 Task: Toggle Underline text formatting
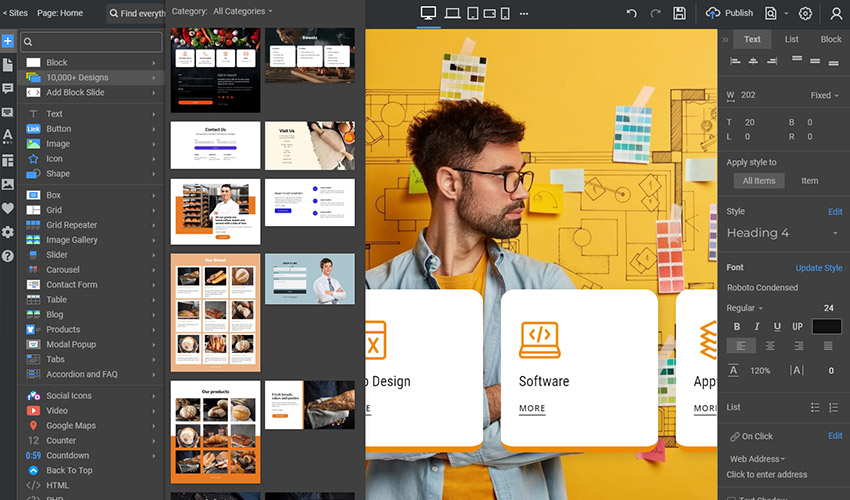[777, 326]
